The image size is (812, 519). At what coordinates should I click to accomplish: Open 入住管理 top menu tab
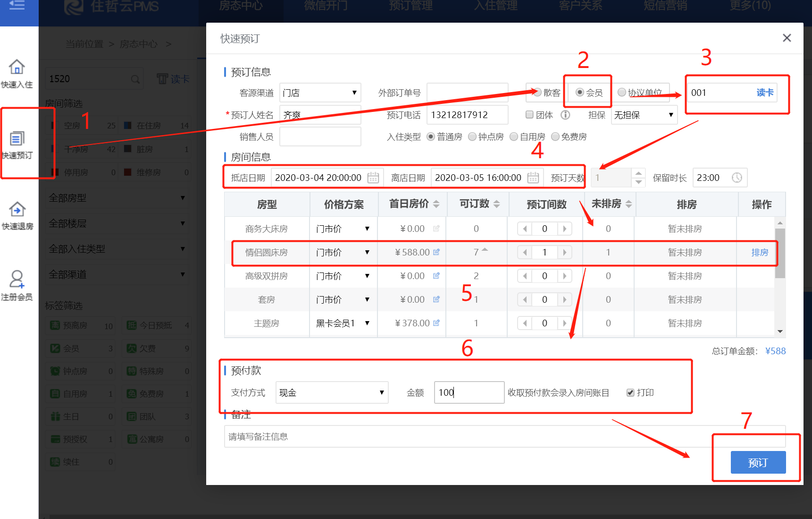pos(496,6)
